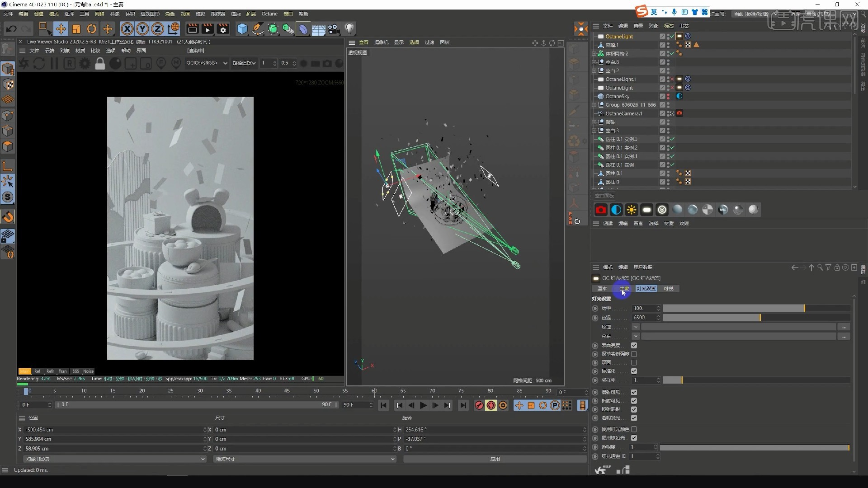Select the Move tool in the top toolbar

[61, 29]
